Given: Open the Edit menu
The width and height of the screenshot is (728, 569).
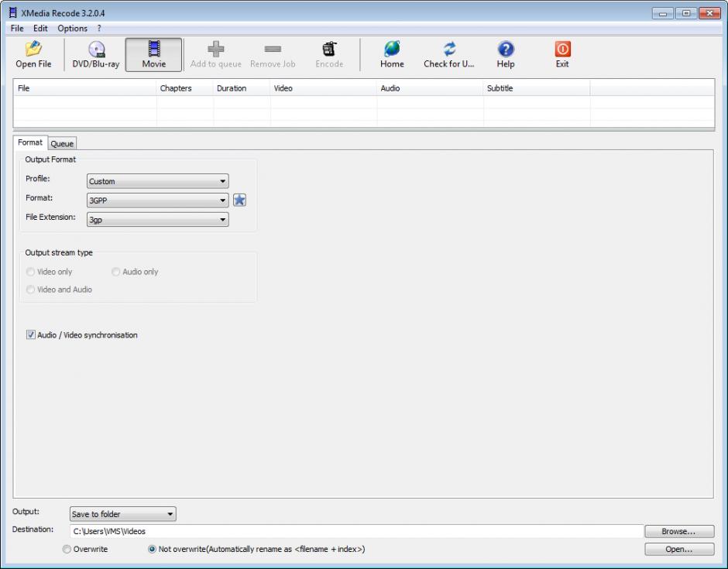Looking at the screenshot, I should click(40, 29).
